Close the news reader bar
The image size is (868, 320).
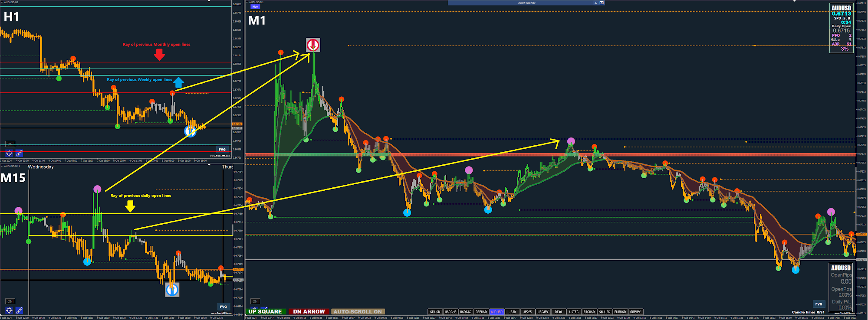tap(602, 3)
